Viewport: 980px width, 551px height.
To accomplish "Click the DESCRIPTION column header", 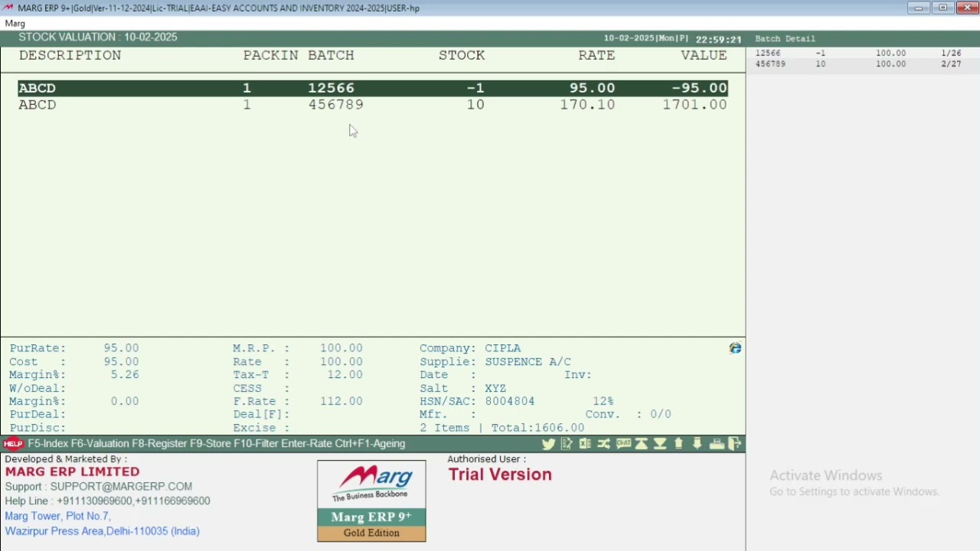I will (70, 55).
